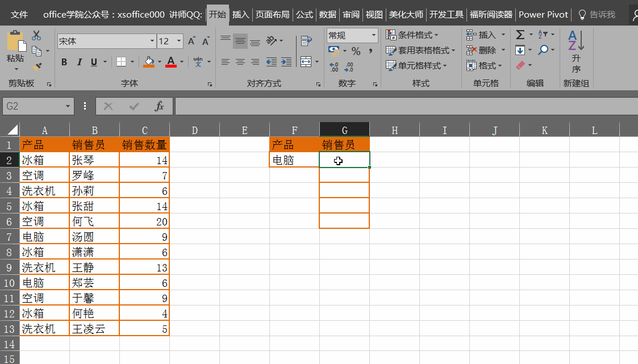Switch to the 插入 ribbon tab
This screenshot has height=364, width=638.
point(240,14)
